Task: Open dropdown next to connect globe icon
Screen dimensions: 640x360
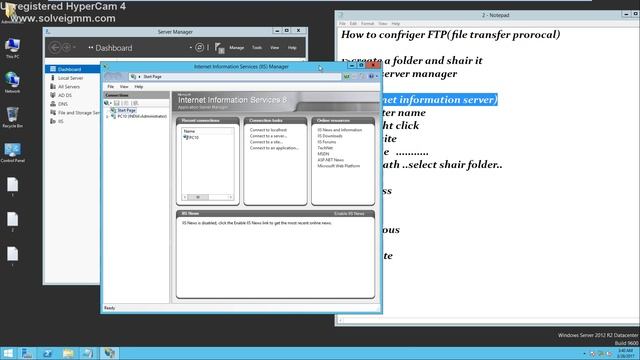Action: 111,103
